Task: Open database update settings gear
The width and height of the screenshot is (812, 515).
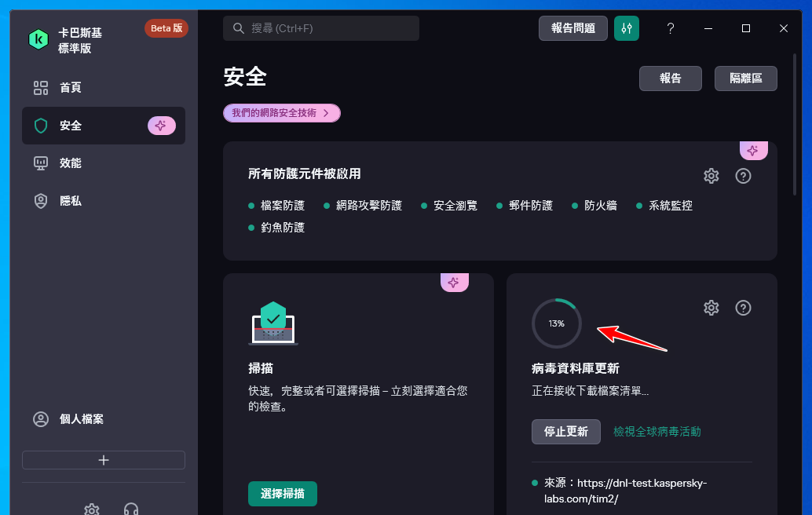Action: [711, 308]
